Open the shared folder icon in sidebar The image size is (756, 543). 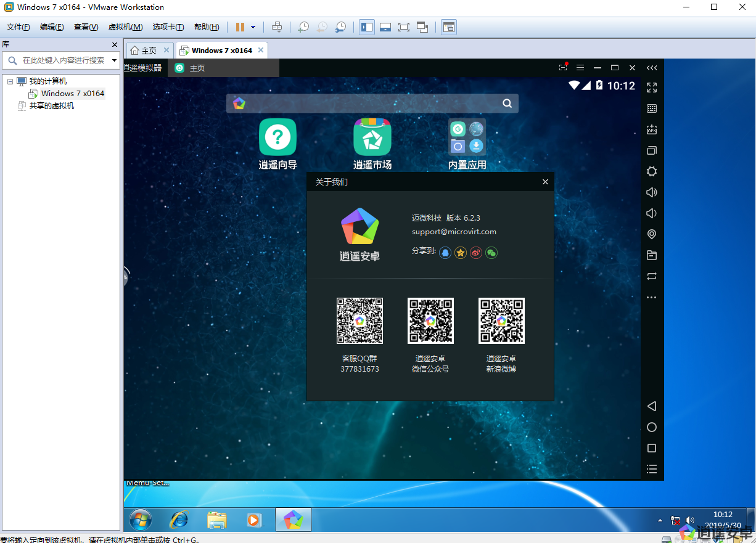[x=651, y=255]
